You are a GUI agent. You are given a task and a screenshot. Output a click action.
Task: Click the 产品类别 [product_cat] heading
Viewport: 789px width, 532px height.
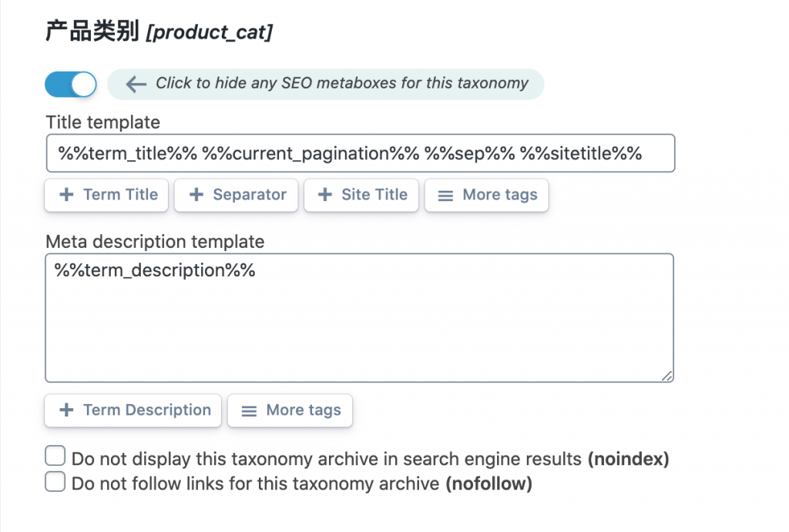159,32
